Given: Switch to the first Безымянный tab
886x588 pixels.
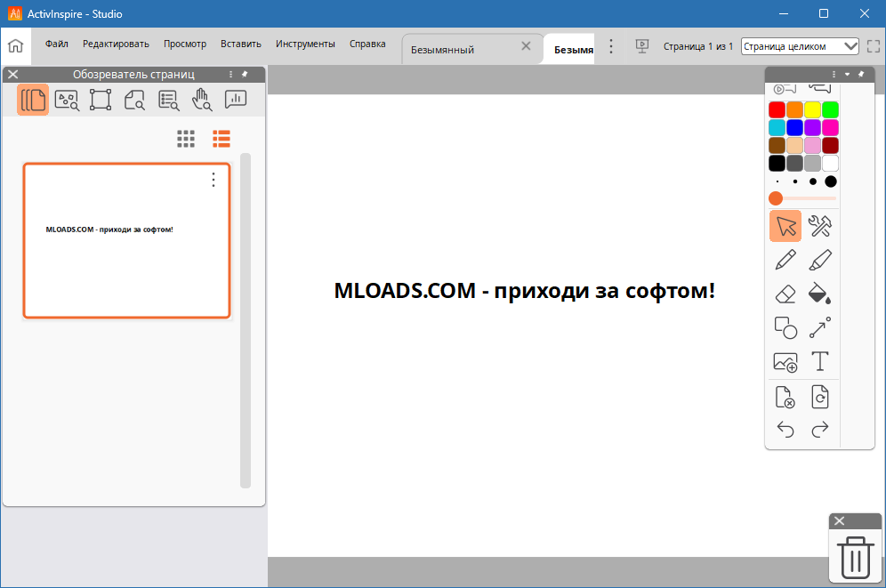Looking at the screenshot, I should (442, 50).
